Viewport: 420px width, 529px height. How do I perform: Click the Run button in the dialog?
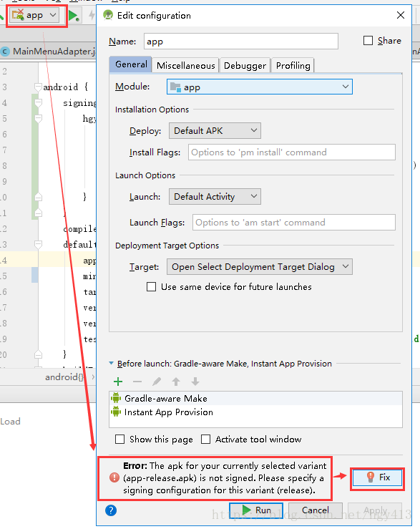click(x=256, y=510)
